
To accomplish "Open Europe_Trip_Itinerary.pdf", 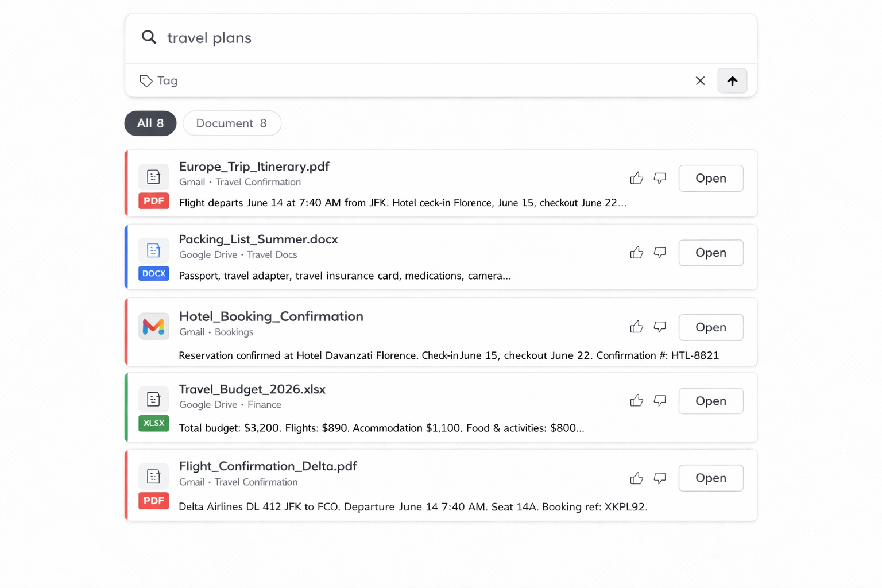I will (x=711, y=178).
